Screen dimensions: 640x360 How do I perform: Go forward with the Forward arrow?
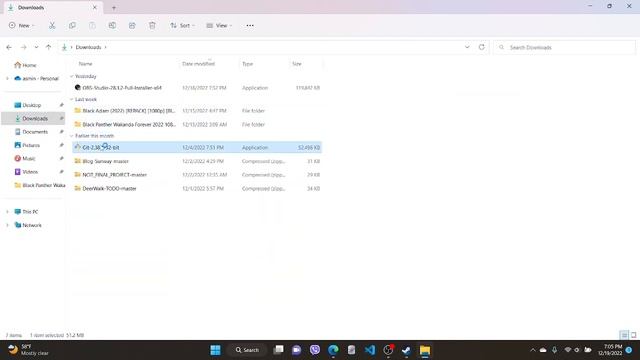pos(24,47)
